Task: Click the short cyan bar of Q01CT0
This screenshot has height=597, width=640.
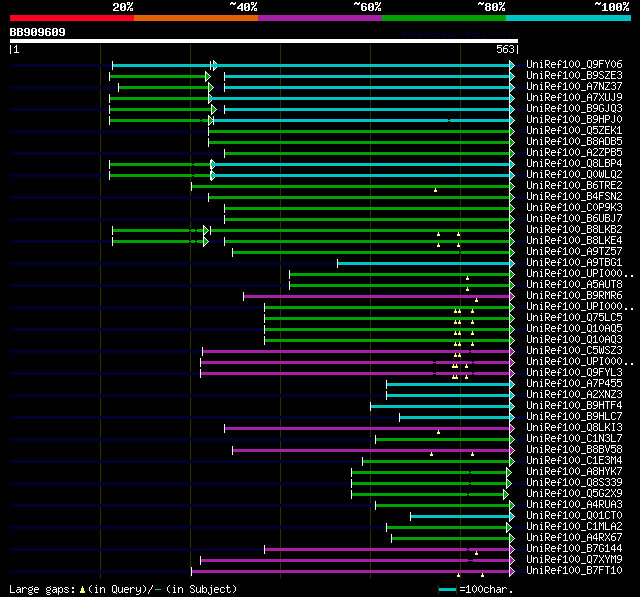Action: [460, 517]
